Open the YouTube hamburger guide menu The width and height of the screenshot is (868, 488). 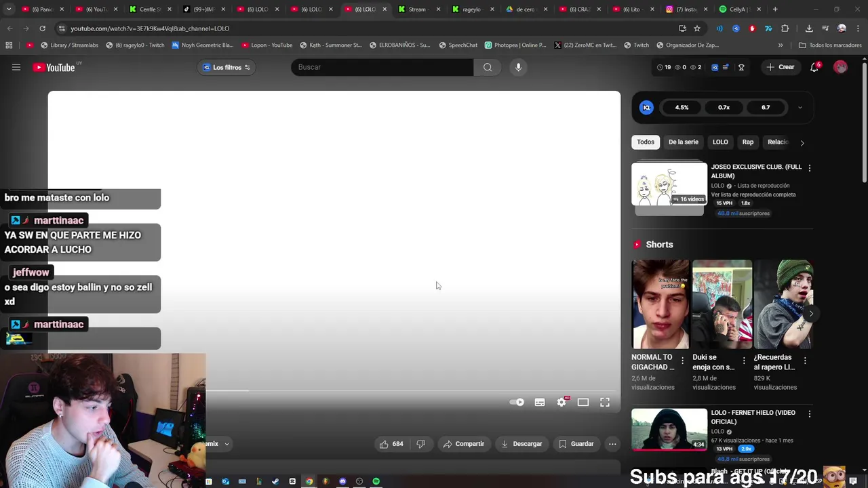[x=16, y=67]
